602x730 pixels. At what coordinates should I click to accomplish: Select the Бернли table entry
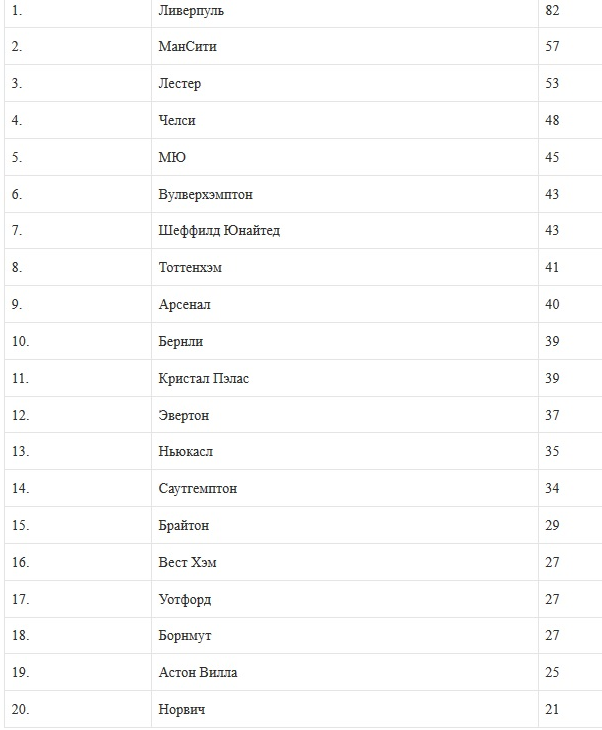coord(181,342)
